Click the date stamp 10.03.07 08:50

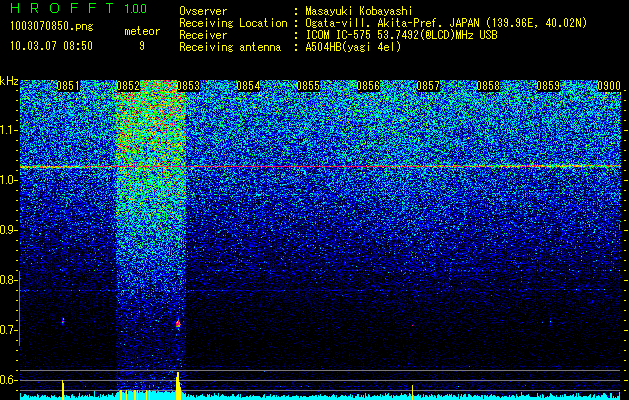pos(51,46)
